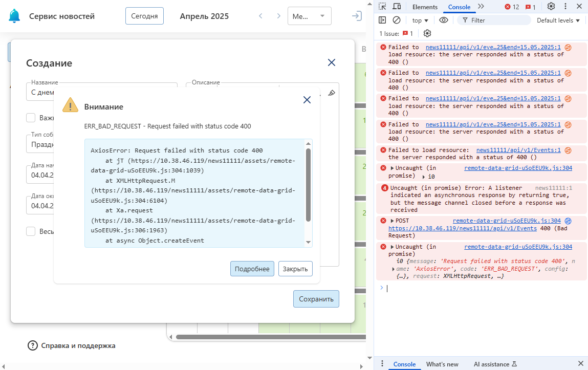Click the Сохранить button
The height and width of the screenshot is (370, 588).
[316, 299]
